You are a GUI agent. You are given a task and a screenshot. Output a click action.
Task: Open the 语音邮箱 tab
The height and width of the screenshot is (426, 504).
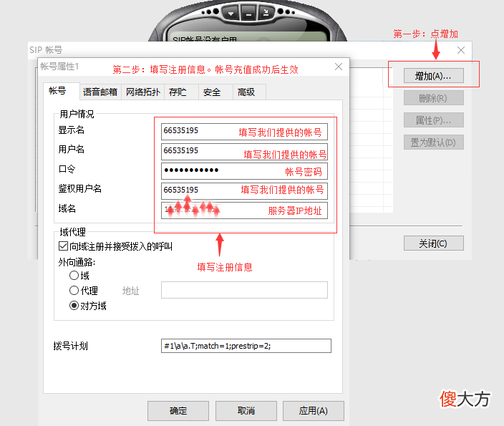pyautogui.click(x=100, y=92)
